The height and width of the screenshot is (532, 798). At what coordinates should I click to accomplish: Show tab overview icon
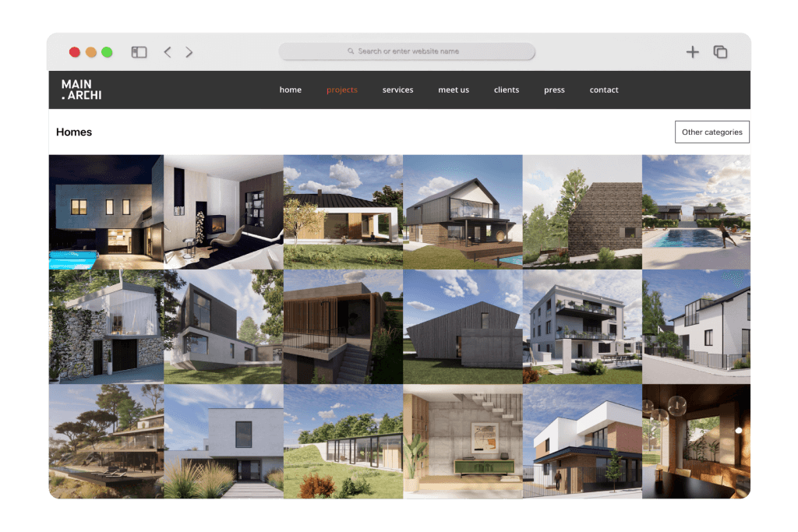721,52
